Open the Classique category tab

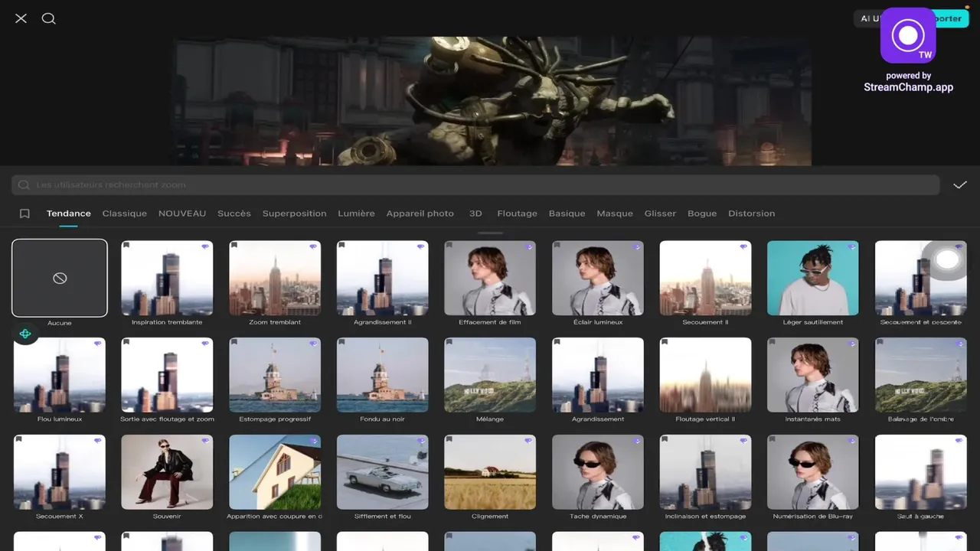tap(125, 214)
